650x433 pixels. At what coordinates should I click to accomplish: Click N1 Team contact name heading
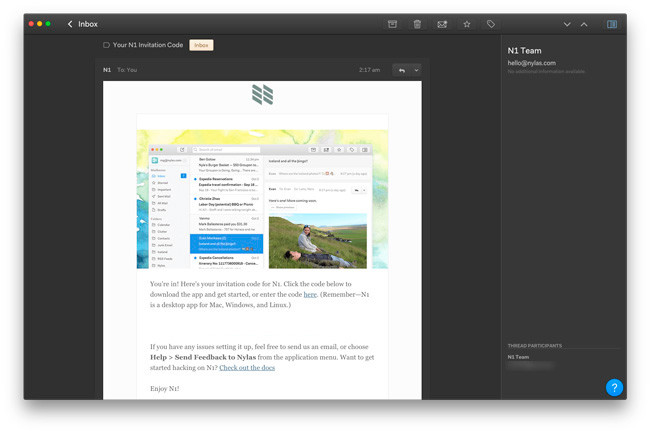524,51
